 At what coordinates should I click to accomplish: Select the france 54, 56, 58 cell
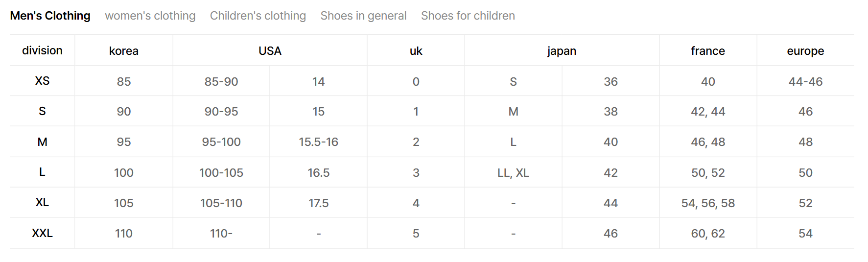tap(707, 203)
